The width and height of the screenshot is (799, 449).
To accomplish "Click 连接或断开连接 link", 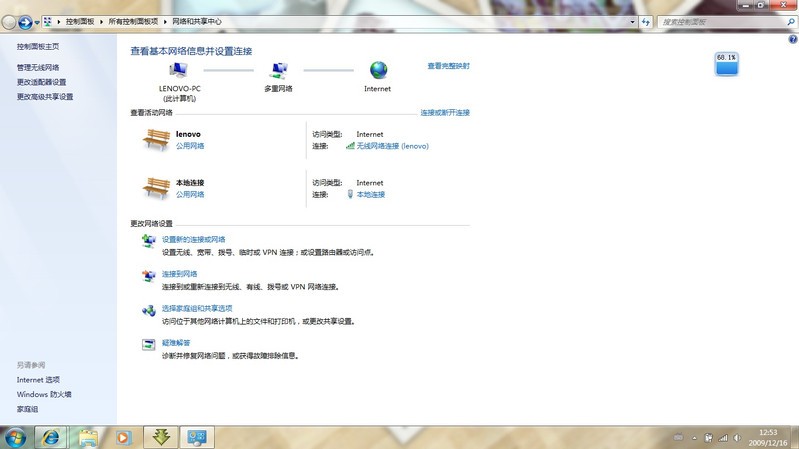I will 445,113.
